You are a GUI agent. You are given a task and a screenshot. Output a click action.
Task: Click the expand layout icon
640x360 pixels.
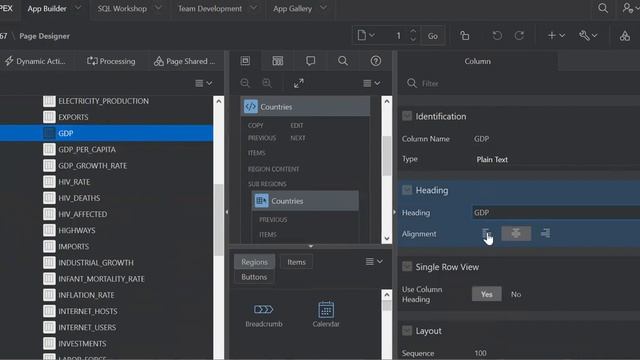pos(299,83)
